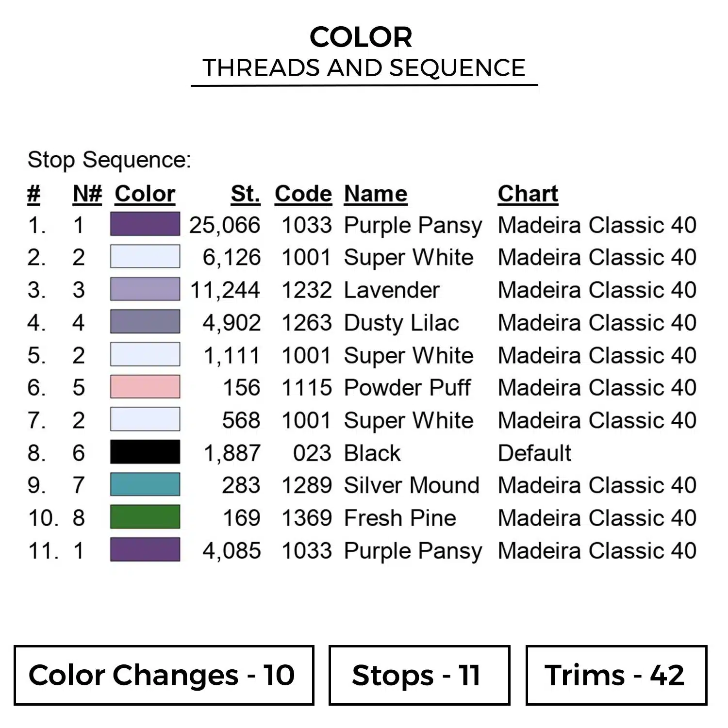The image size is (728, 728).
Task: Click the Silver Mound teal swatch
Action: (145, 485)
